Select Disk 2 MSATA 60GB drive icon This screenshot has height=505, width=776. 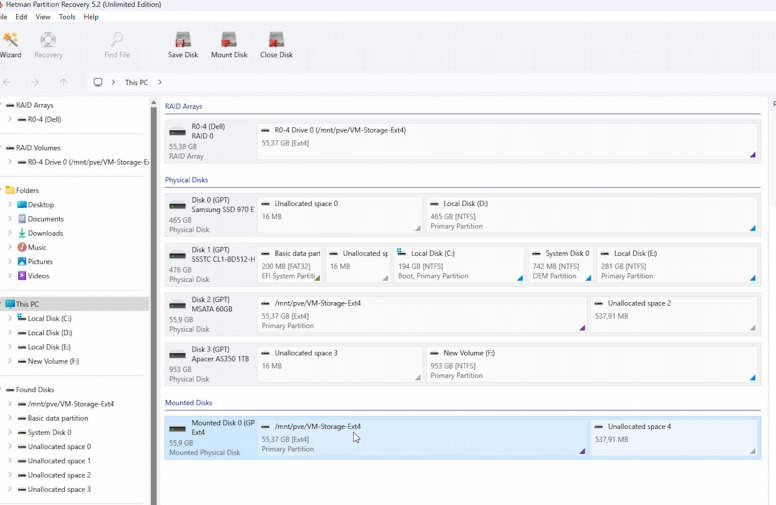coord(177,305)
